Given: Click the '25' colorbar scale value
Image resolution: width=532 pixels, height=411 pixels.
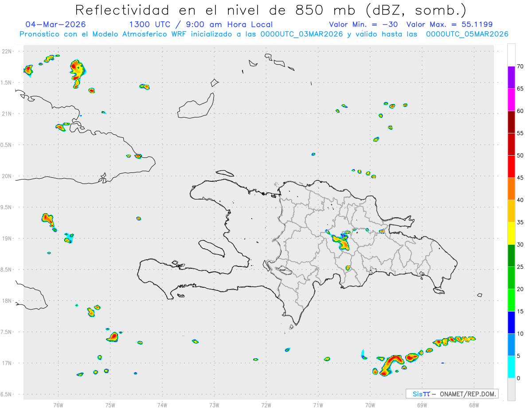Looking at the screenshot, I should pos(520,267).
